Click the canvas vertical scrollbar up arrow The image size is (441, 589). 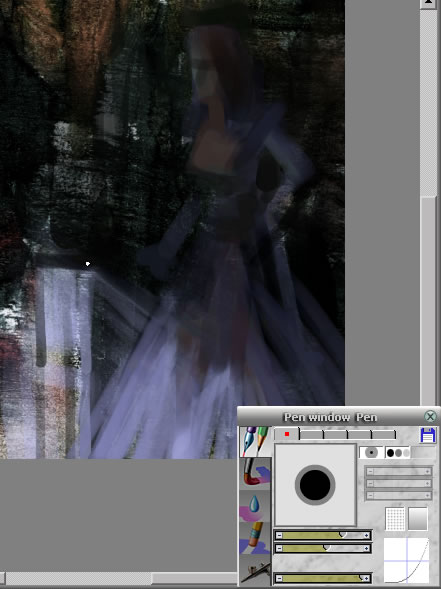tap(428, 4)
